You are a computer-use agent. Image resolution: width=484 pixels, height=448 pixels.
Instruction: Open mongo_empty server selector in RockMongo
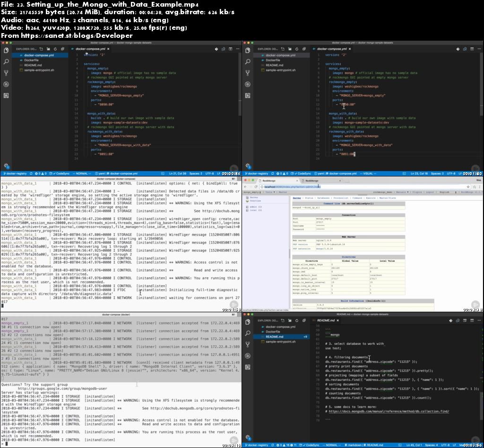tap(253, 192)
